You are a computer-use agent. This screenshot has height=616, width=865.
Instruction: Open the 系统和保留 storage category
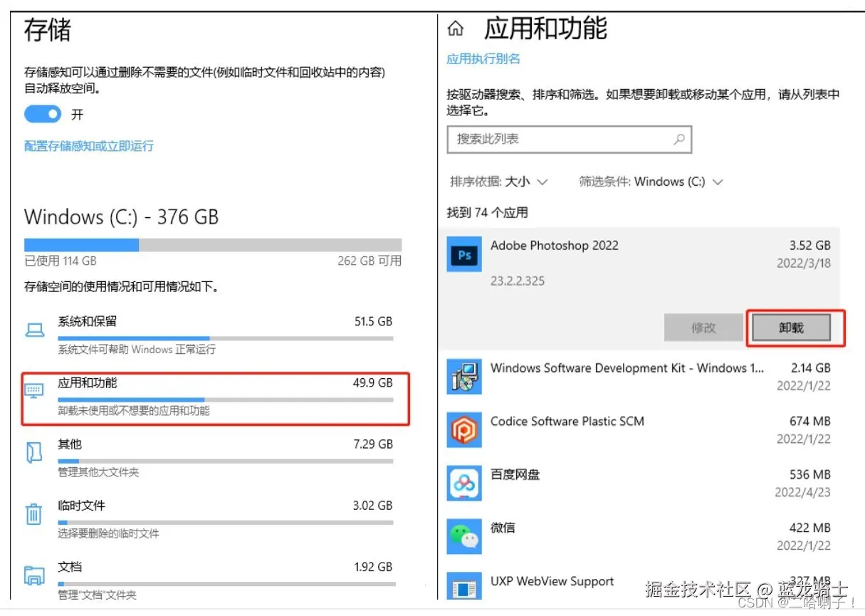click(213, 335)
